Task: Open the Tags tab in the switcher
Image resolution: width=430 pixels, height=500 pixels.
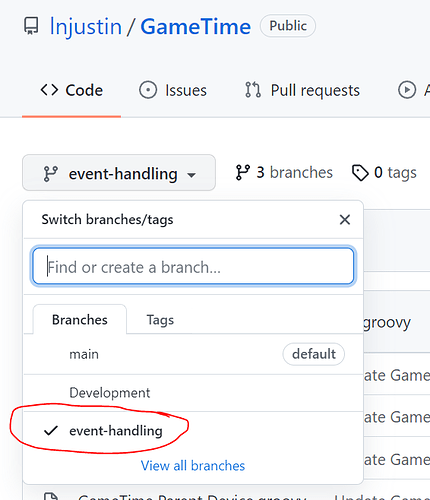Action: 160,320
